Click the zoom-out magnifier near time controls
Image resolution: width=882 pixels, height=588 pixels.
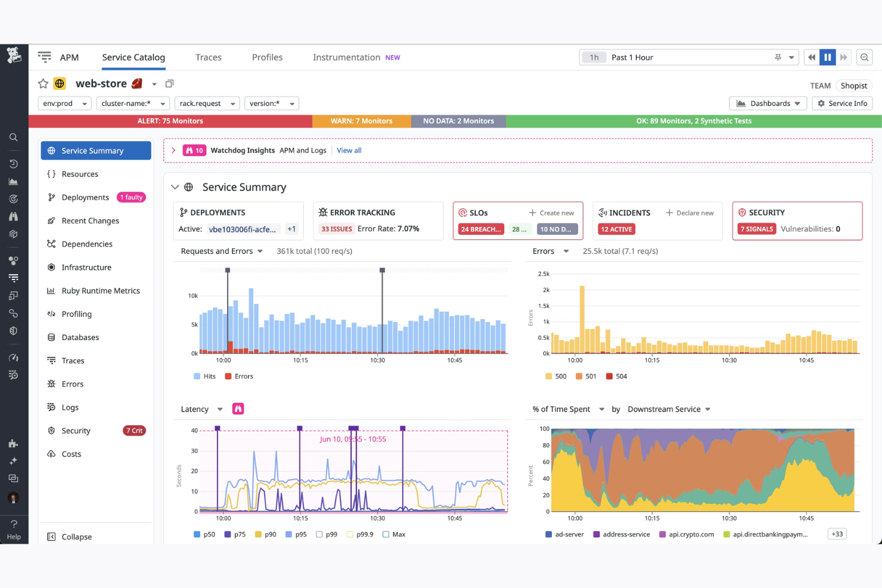pyautogui.click(x=864, y=57)
